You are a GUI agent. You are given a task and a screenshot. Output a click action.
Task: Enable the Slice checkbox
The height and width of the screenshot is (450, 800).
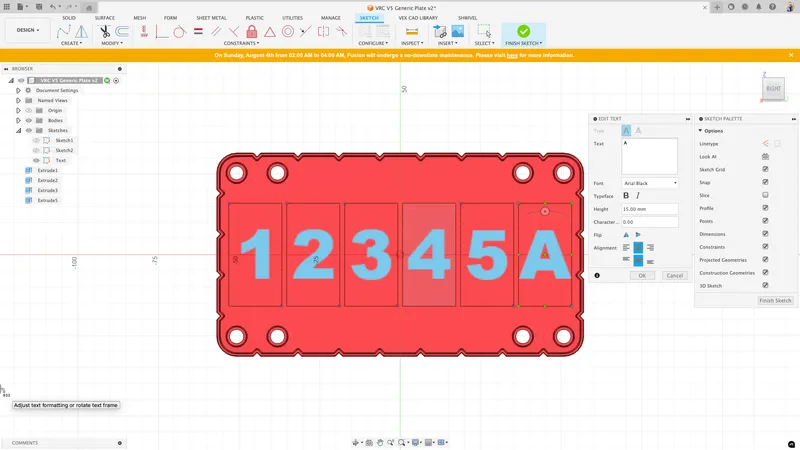point(765,195)
